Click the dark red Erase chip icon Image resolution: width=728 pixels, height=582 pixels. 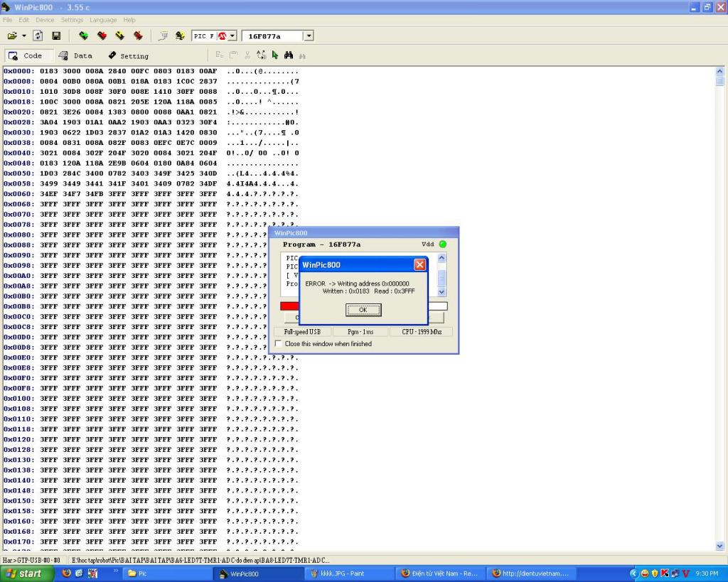coord(138,36)
